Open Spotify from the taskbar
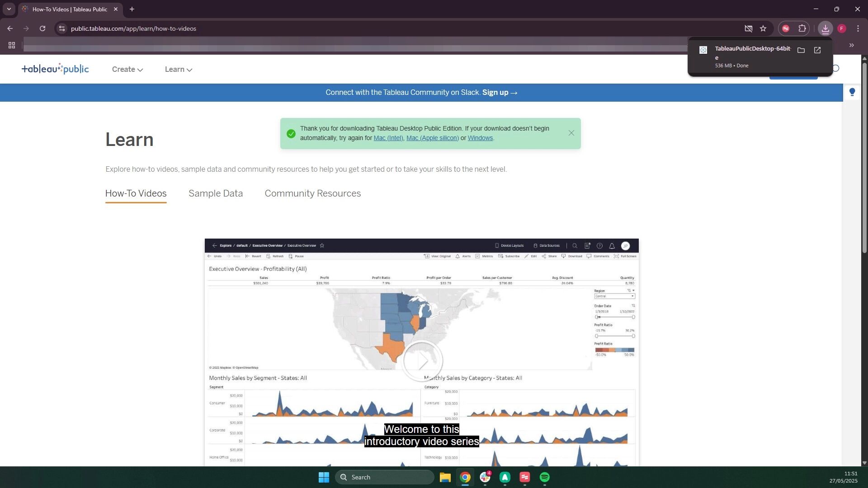Screen dimensions: 868x488 [x=544, y=477]
